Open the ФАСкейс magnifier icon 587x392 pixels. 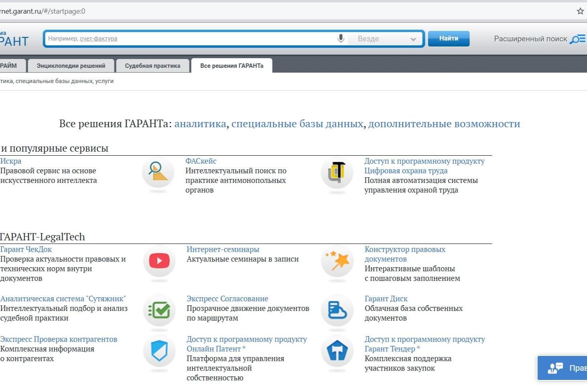tap(158, 172)
